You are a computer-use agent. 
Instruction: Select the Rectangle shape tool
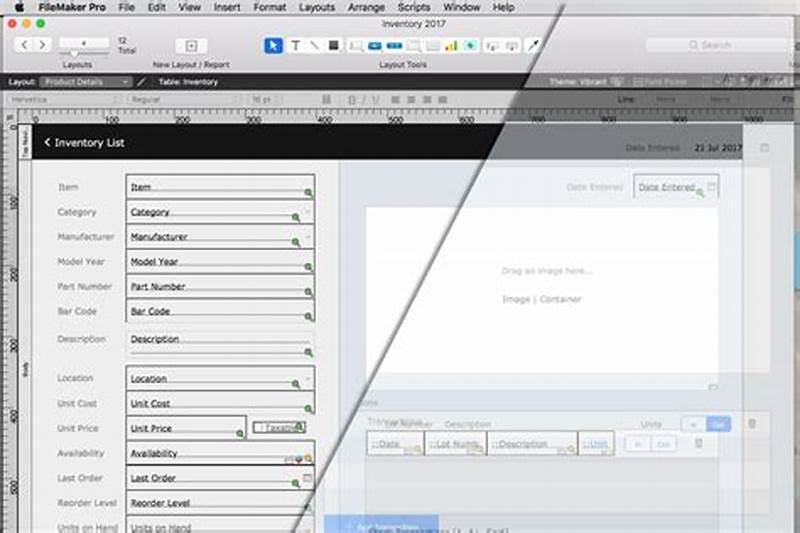tap(334, 46)
